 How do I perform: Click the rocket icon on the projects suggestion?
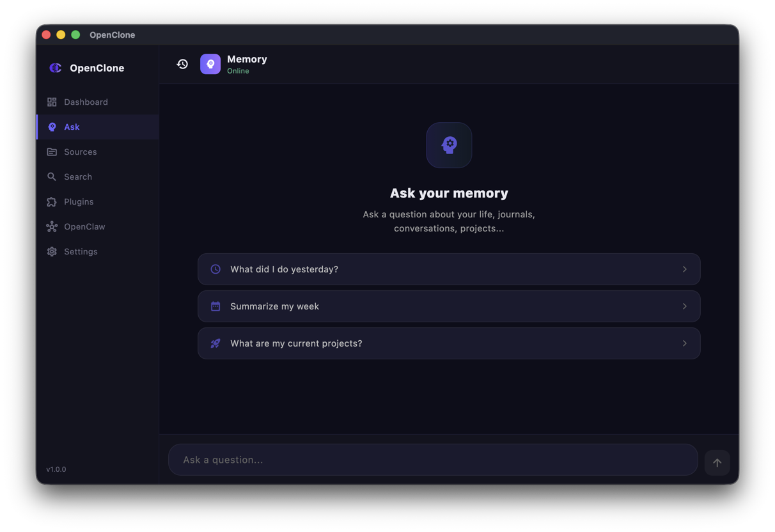point(215,343)
